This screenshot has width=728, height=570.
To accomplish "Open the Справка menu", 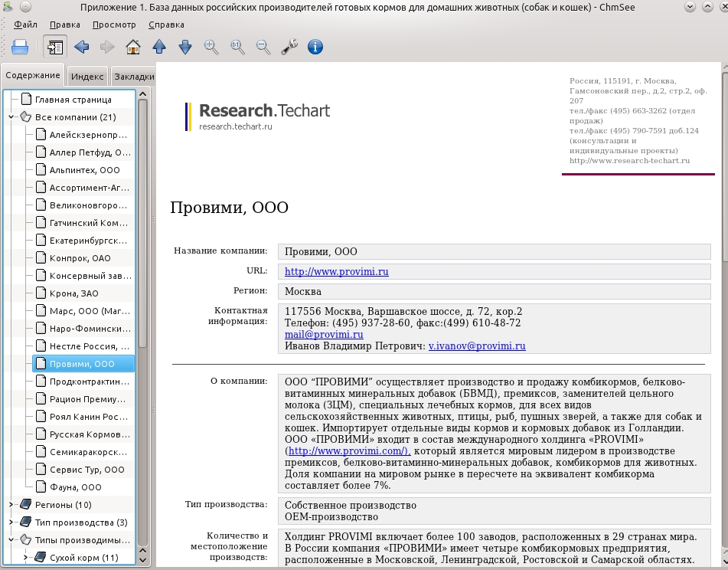I will [x=166, y=25].
